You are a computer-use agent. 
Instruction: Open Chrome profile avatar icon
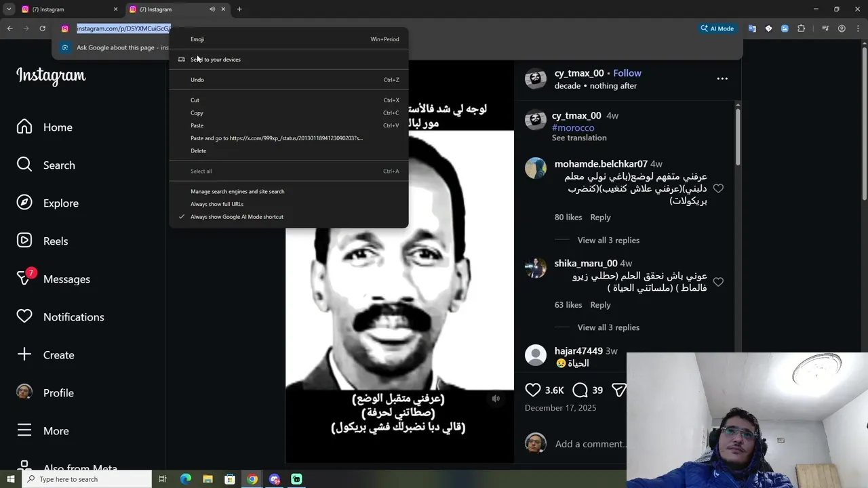(842, 28)
